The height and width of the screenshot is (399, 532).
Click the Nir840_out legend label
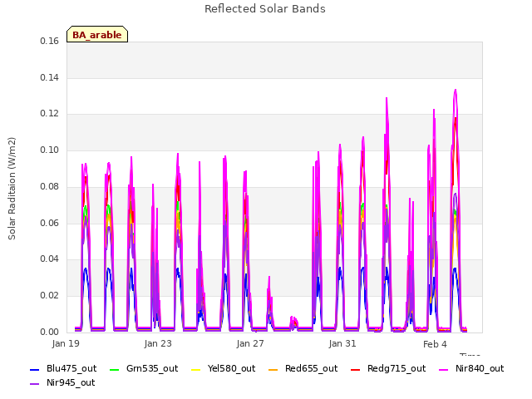coord(480,368)
